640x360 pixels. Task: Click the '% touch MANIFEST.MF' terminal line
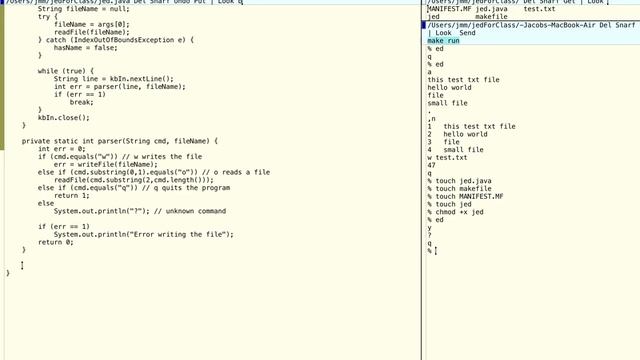465,196
